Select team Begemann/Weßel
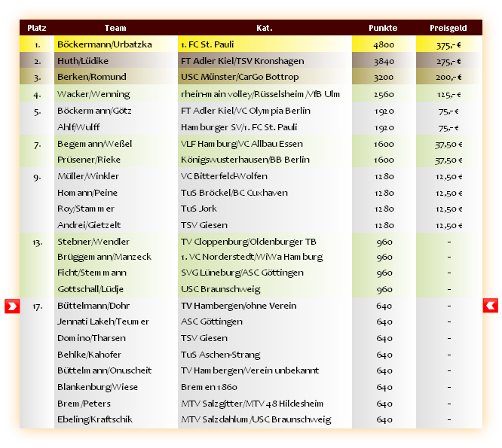This screenshot has width=502, height=448. (x=94, y=144)
